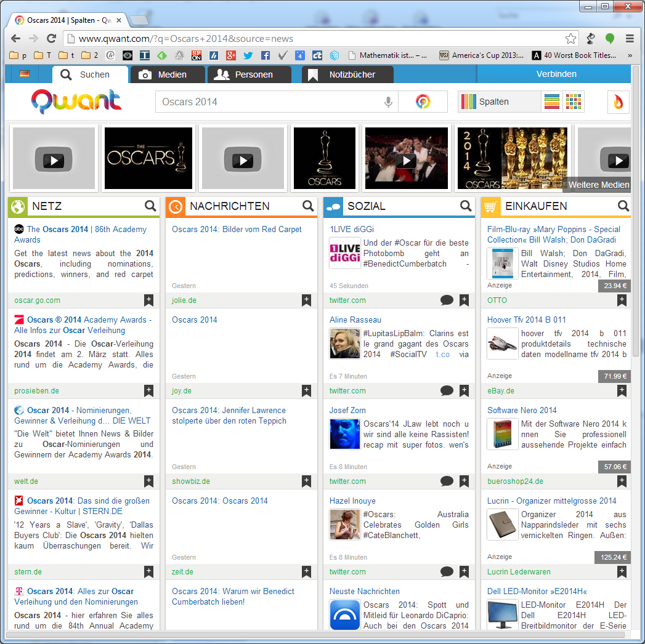
Task: Click the black THE OSCARS logo thumbnail
Action: [148, 158]
